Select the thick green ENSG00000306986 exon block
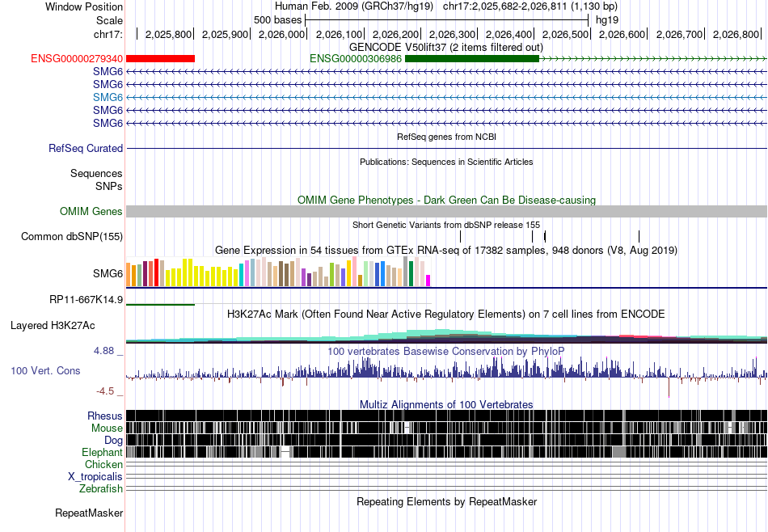 click(x=471, y=59)
